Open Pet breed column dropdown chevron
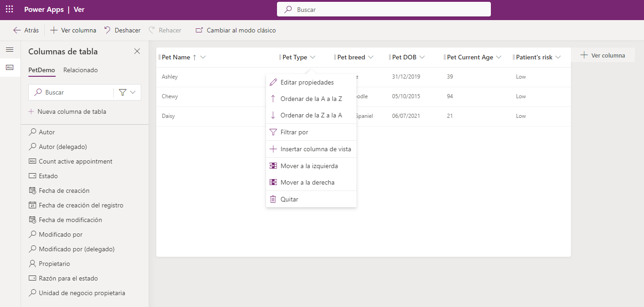Image resolution: width=644 pixels, height=307 pixels. [371, 57]
